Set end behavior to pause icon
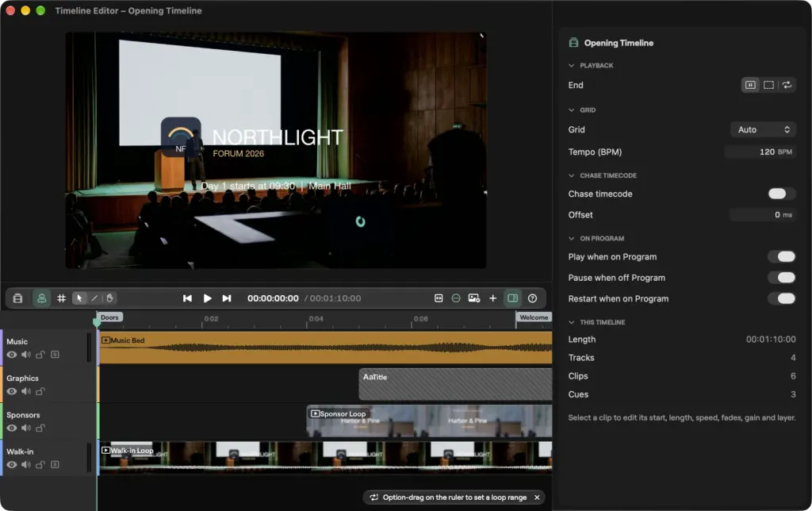812x511 pixels. [x=750, y=85]
